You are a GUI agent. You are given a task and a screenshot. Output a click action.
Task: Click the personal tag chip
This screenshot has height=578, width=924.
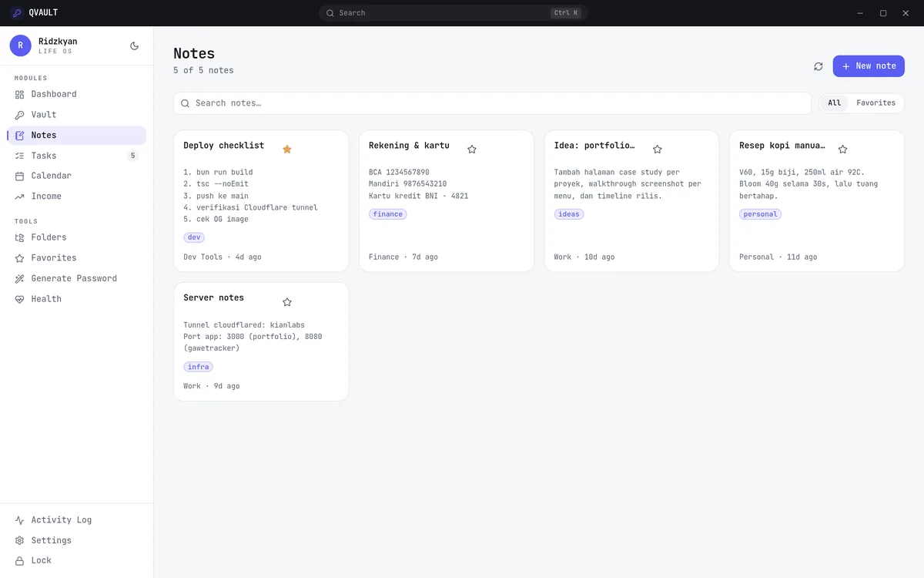tap(761, 214)
